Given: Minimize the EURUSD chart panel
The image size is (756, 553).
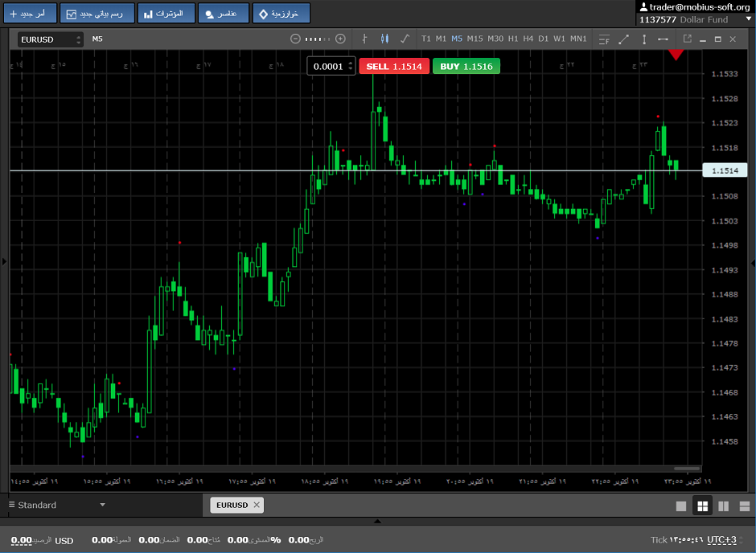Looking at the screenshot, I should pos(703,39).
